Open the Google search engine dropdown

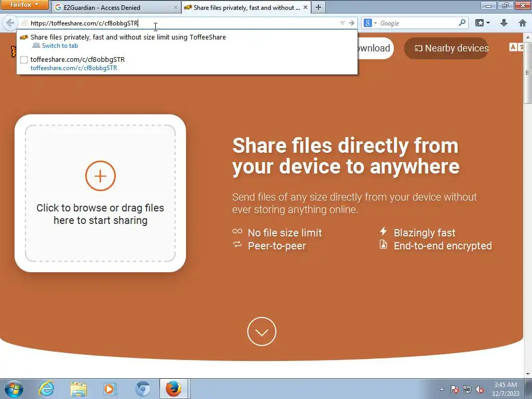[x=370, y=23]
